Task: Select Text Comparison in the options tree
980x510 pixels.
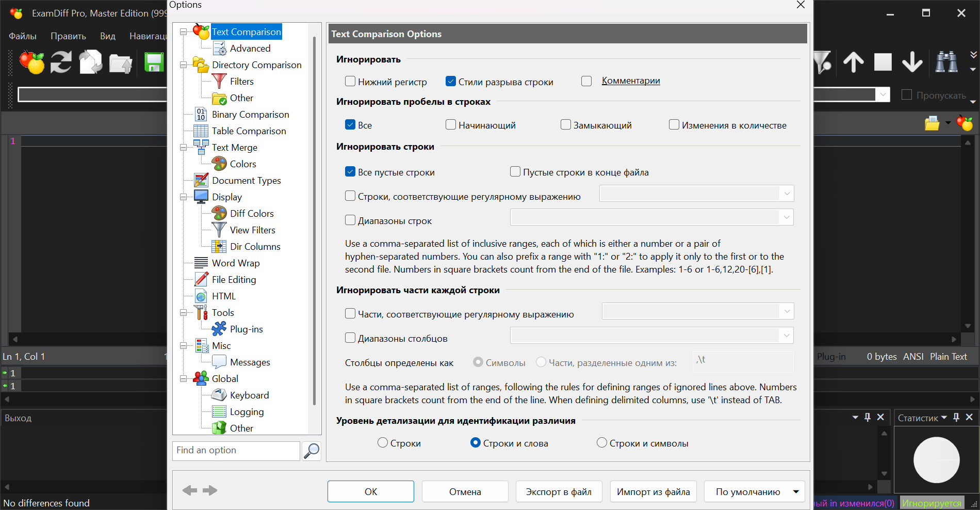Action: click(247, 32)
